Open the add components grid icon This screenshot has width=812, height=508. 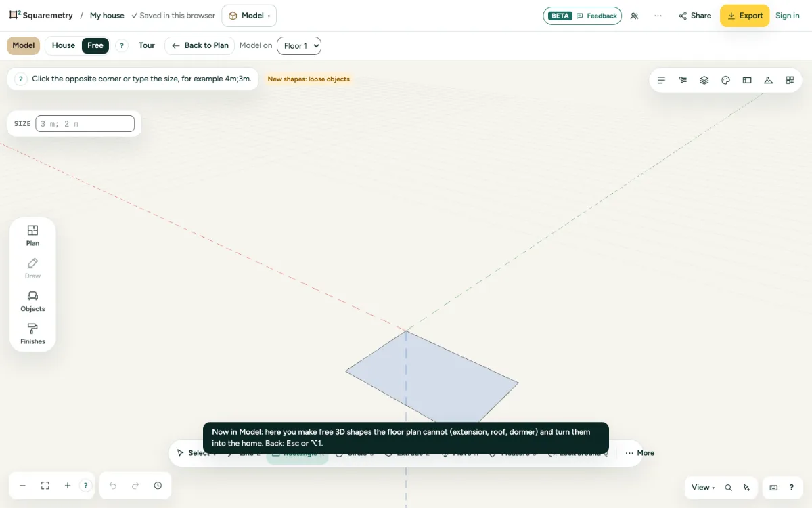click(790, 80)
